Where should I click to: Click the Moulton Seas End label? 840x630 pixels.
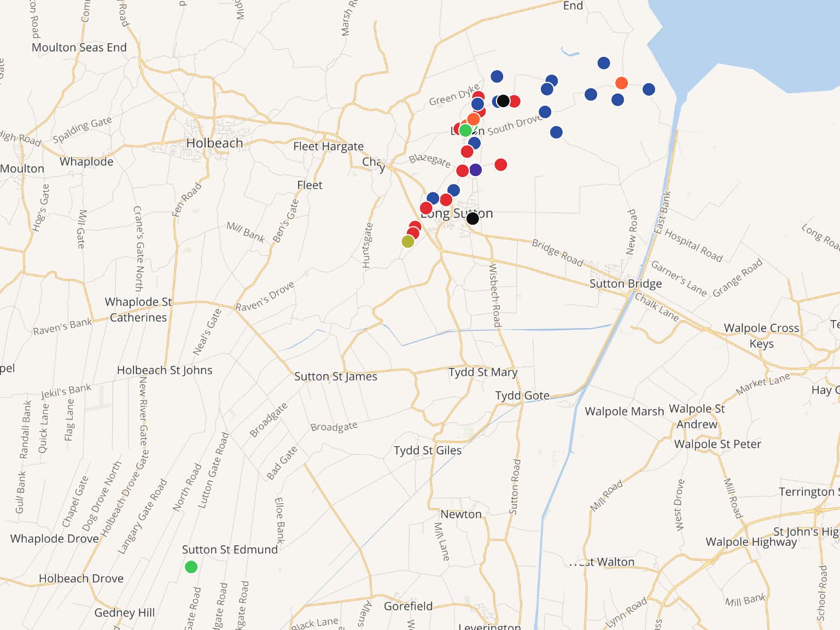pyautogui.click(x=79, y=48)
